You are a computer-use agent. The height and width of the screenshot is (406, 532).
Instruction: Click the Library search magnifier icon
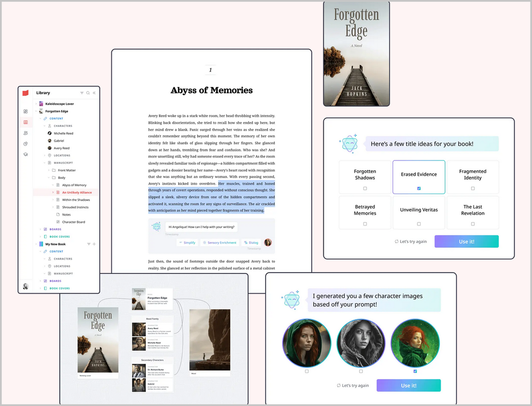coord(88,93)
